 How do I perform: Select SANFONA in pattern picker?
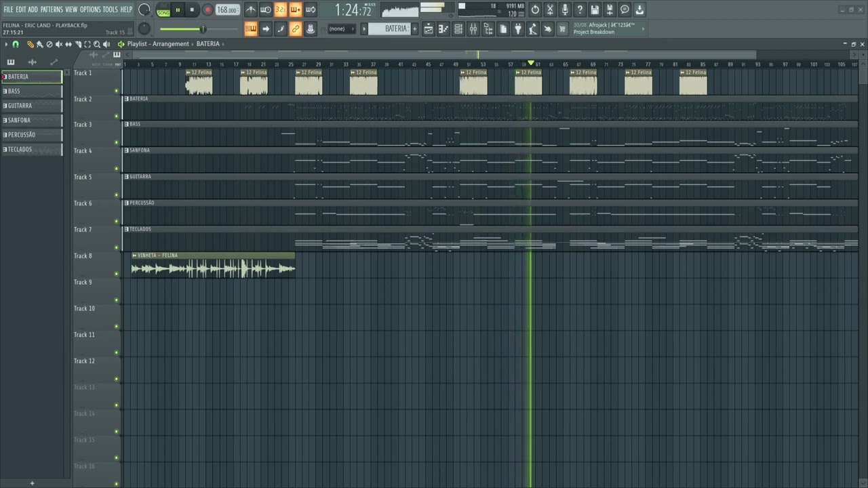[x=31, y=120]
